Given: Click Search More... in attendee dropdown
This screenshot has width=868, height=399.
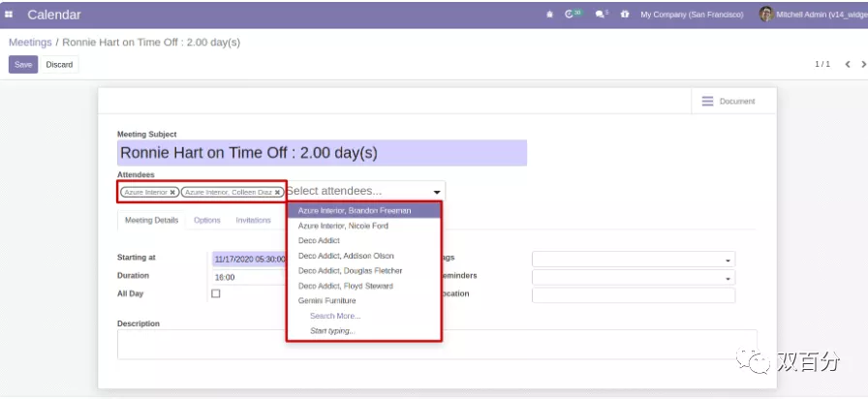Looking at the screenshot, I should coord(335,316).
